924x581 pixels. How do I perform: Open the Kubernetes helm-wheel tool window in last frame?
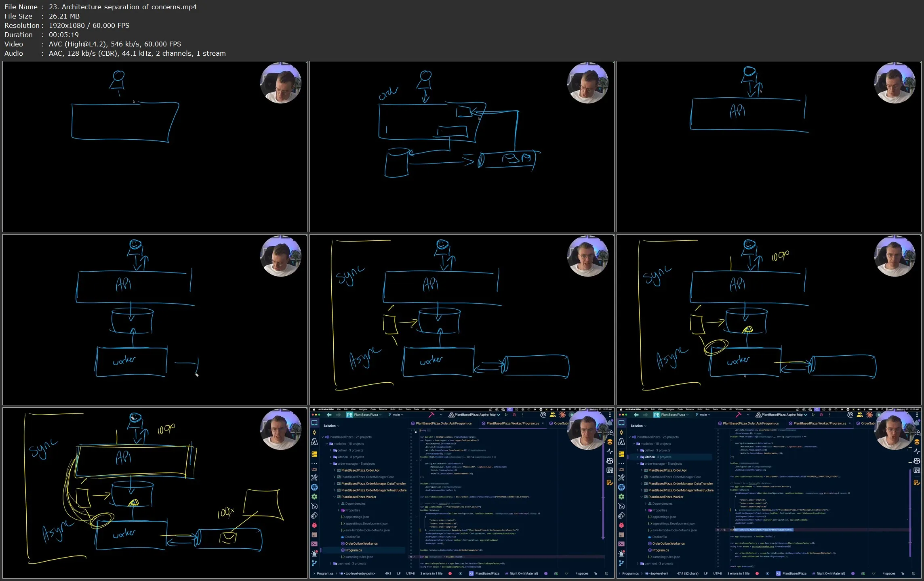[621, 487]
